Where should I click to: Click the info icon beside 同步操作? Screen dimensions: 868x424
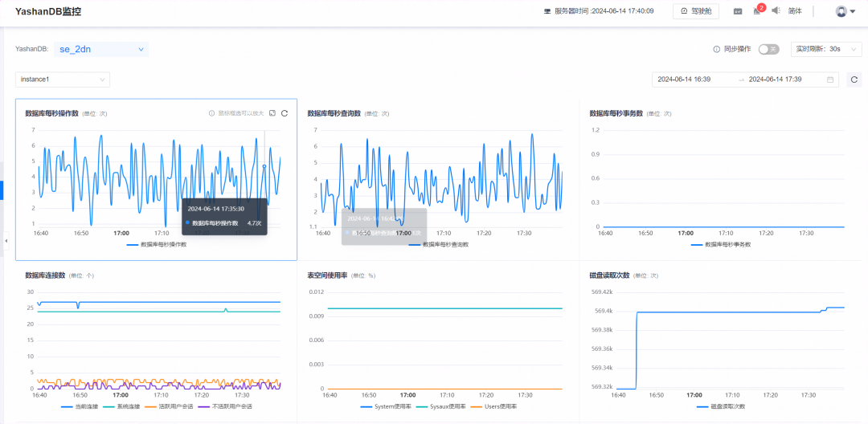(716, 49)
